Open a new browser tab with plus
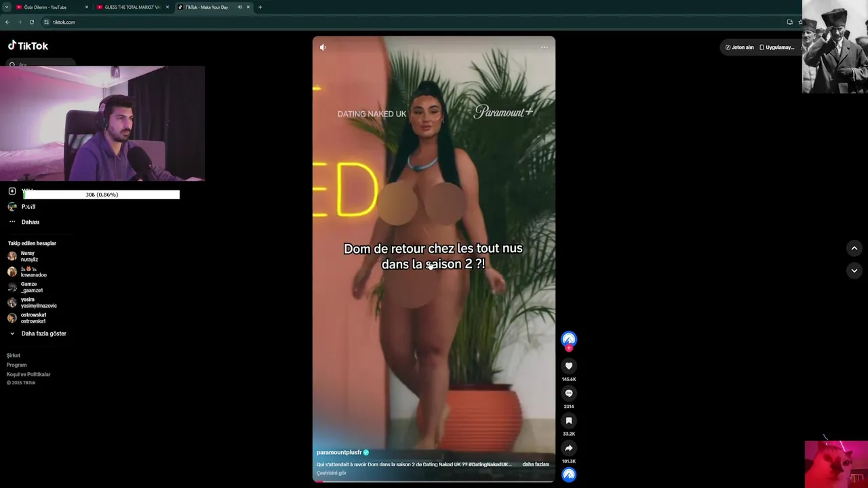868x488 pixels. [260, 7]
